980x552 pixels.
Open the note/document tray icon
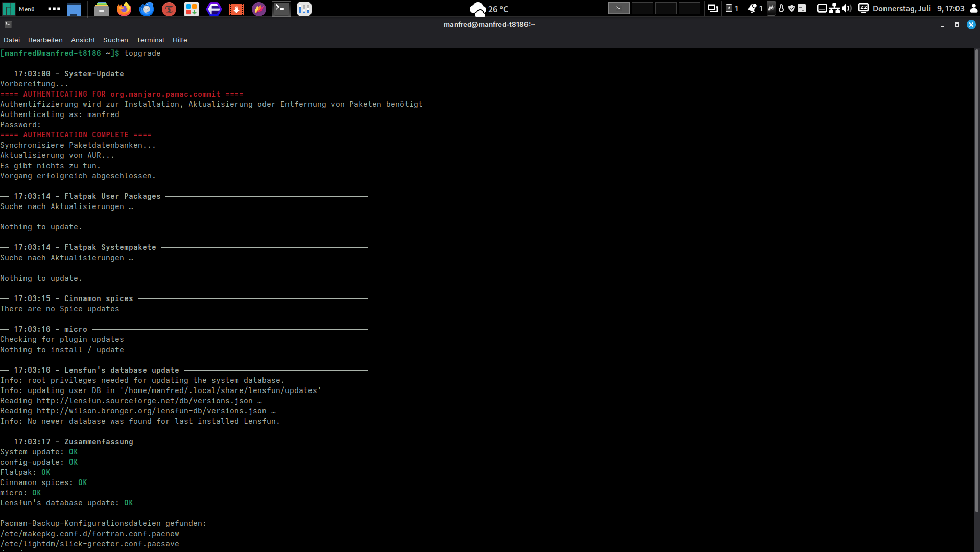(x=802, y=8)
